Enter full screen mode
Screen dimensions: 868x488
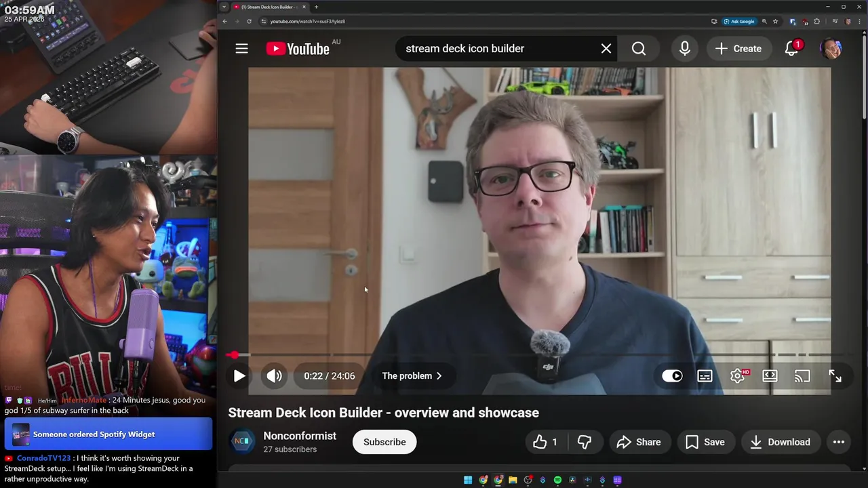pyautogui.click(x=835, y=375)
